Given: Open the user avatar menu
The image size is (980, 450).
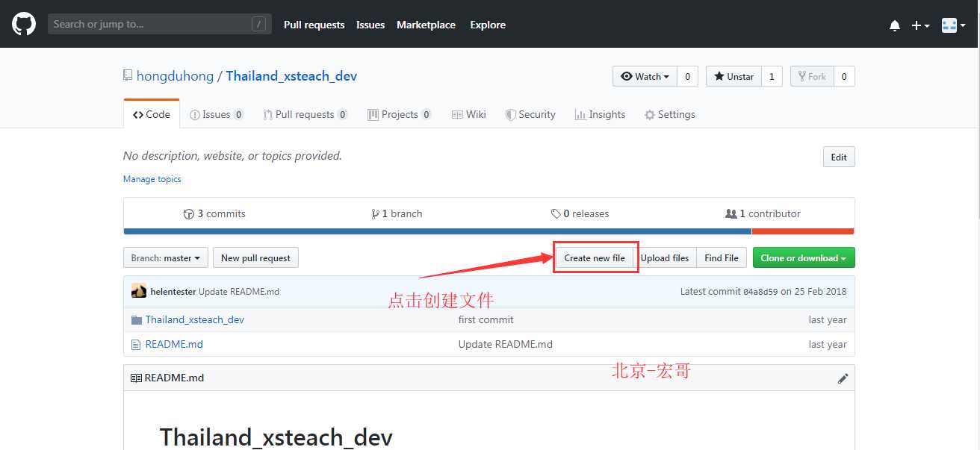Looking at the screenshot, I should (954, 25).
